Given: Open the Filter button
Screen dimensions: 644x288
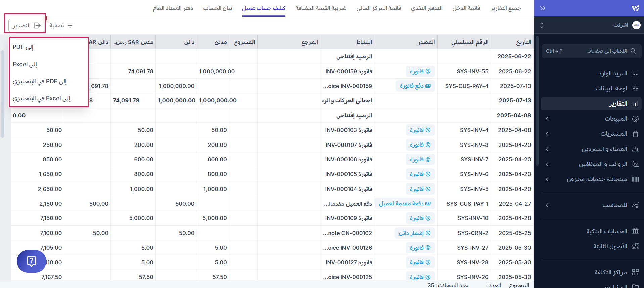Looking at the screenshot, I should pyautogui.click(x=61, y=26).
